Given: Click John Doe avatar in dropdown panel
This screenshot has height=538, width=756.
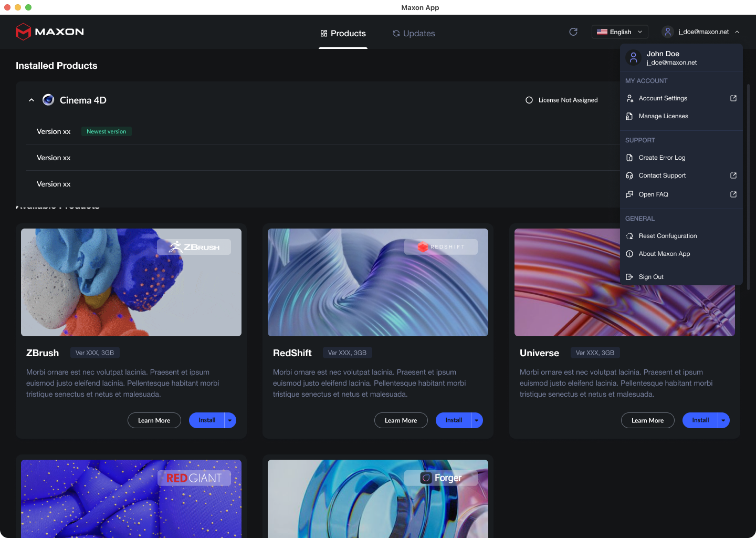Looking at the screenshot, I should (634, 58).
